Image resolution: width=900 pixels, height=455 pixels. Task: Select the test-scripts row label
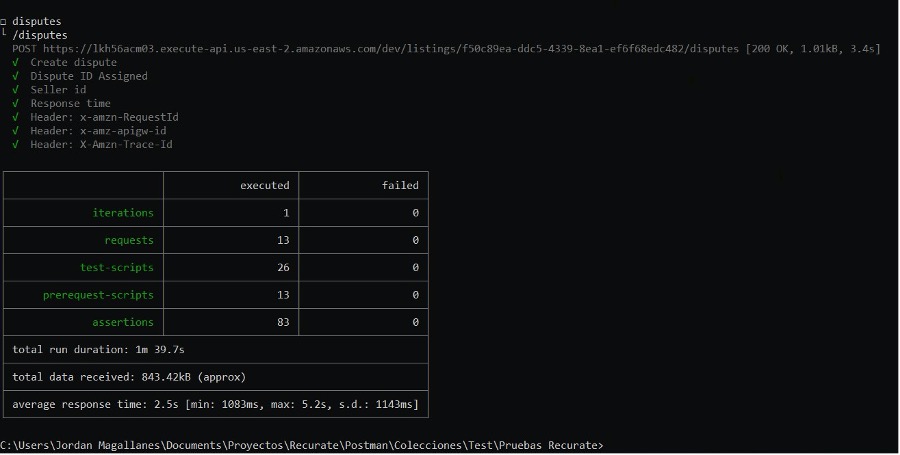[x=117, y=267]
